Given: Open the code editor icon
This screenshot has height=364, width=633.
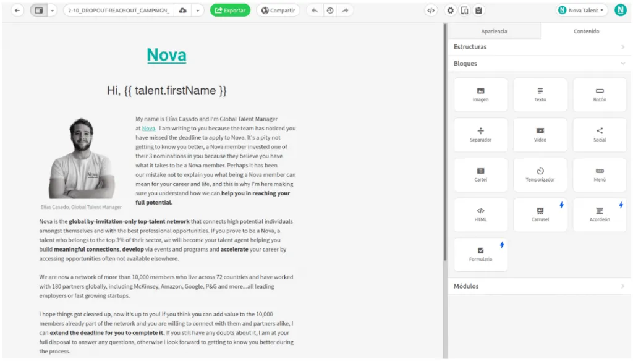Looking at the screenshot, I should (431, 11).
